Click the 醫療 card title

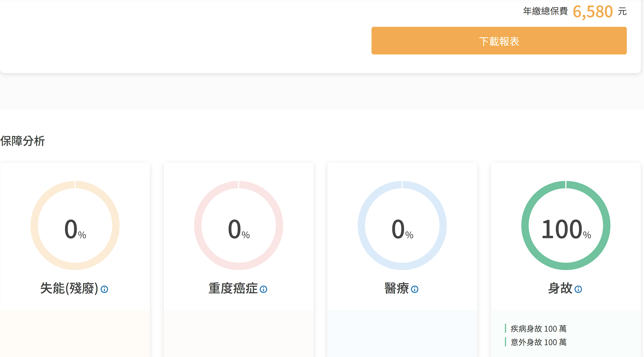coord(397,288)
